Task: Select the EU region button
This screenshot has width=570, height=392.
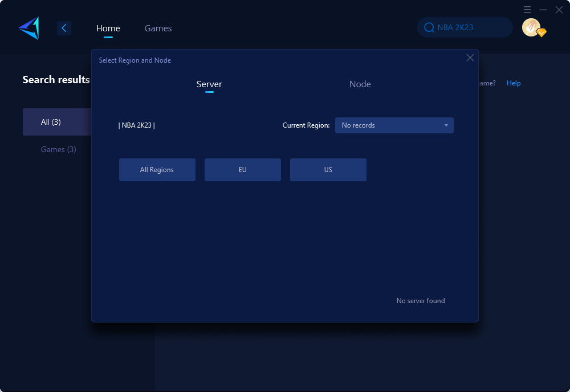Action: coord(242,170)
